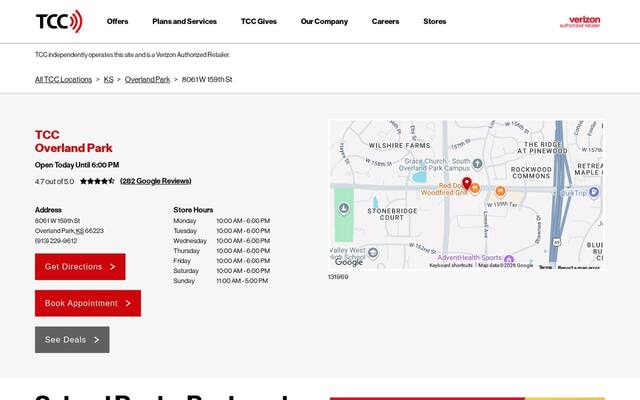
Task: Click the Book Appointment button
Action: pos(88,303)
